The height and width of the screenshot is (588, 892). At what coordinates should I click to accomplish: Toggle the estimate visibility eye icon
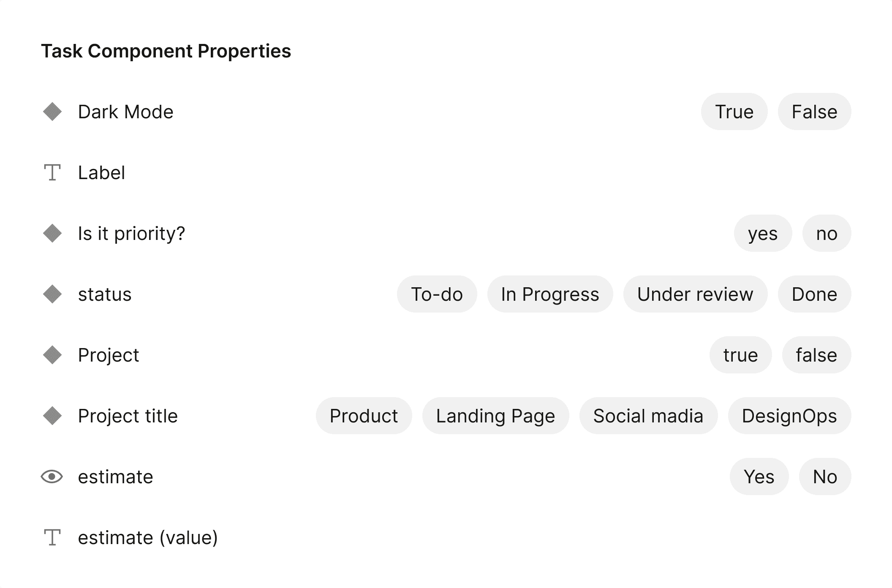(52, 476)
